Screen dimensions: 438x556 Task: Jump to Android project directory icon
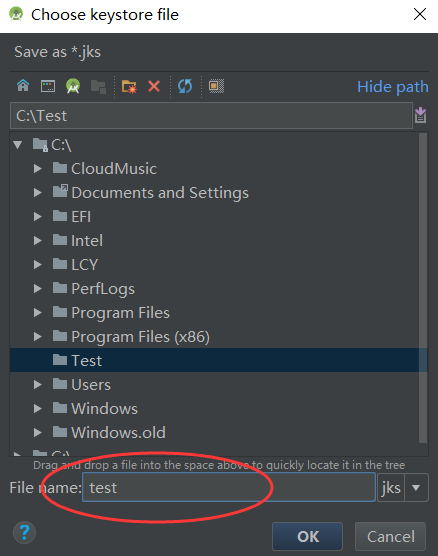73,86
